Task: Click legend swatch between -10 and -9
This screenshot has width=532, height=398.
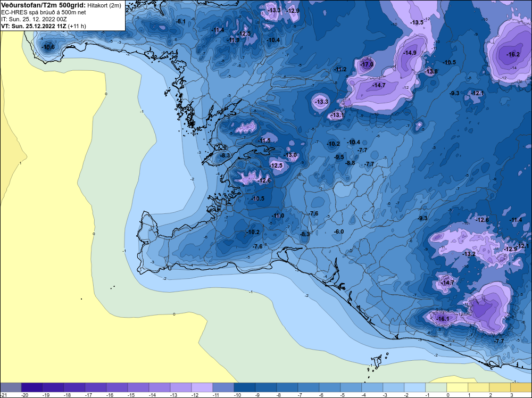Action: coord(245,387)
